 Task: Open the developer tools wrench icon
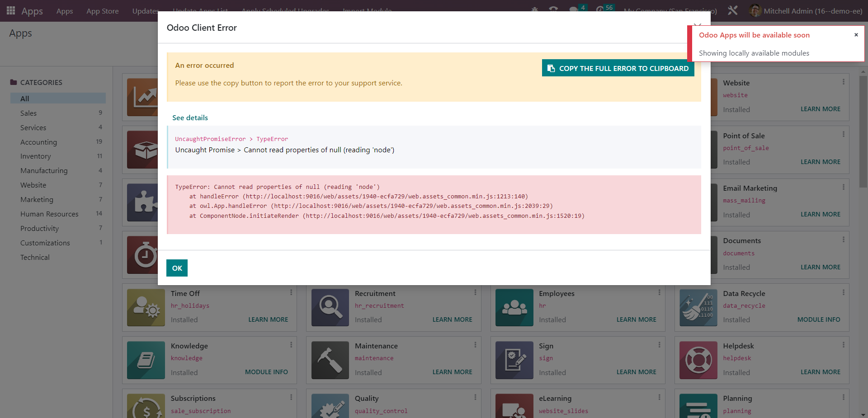pos(732,10)
